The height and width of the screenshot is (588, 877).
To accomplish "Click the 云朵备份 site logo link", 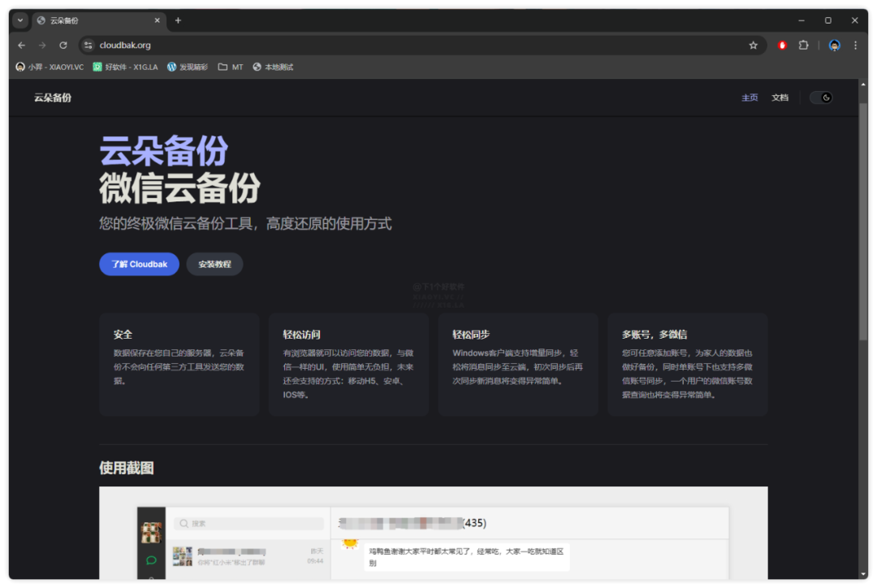I will click(53, 97).
